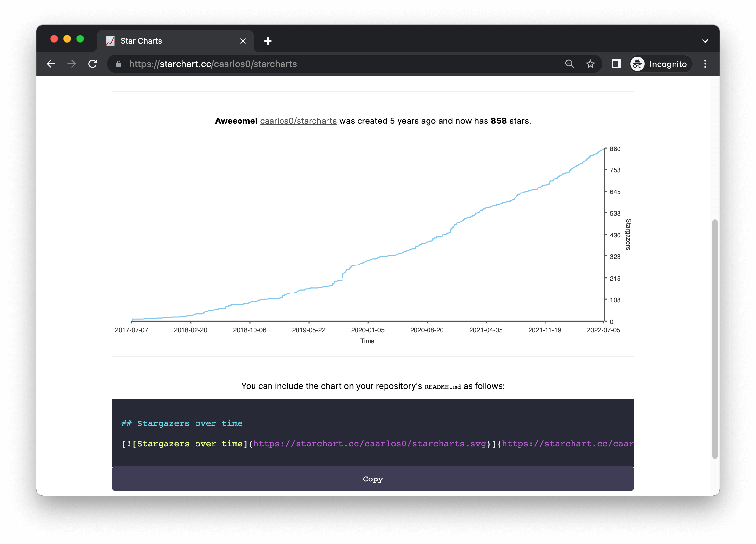Open Chrome three-dot menu
This screenshot has width=756, height=544.
705,64
